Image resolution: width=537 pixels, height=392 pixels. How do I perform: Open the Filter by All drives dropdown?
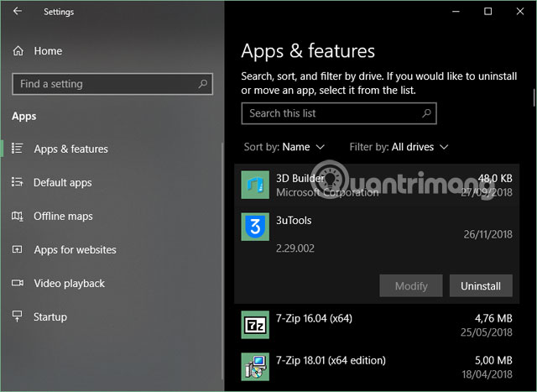(x=399, y=147)
